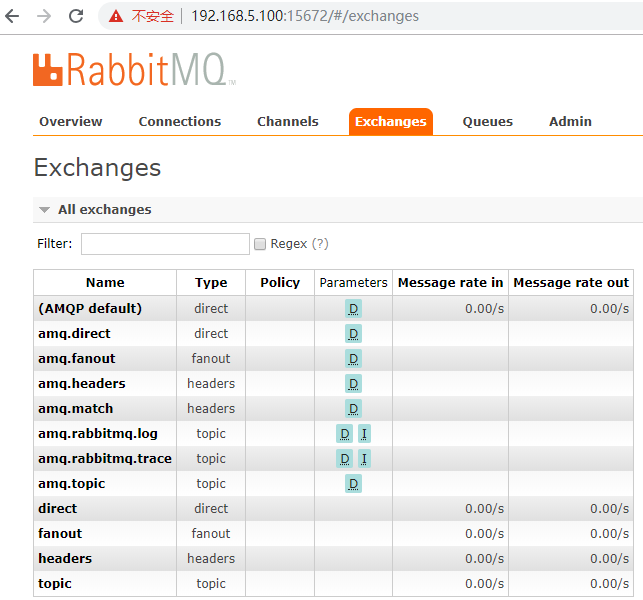Open the amq.fanout exchange
Screen dimensions: 643x600
(x=77, y=358)
